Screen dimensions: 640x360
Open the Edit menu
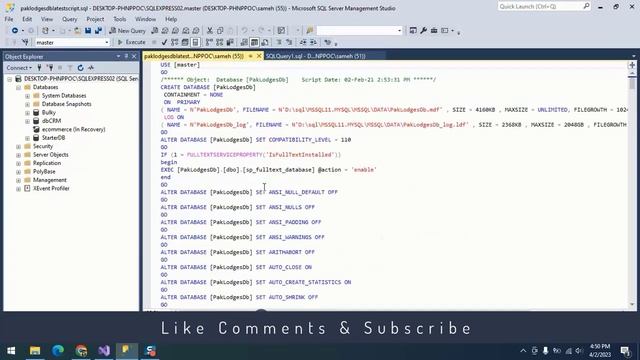[27, 19]
